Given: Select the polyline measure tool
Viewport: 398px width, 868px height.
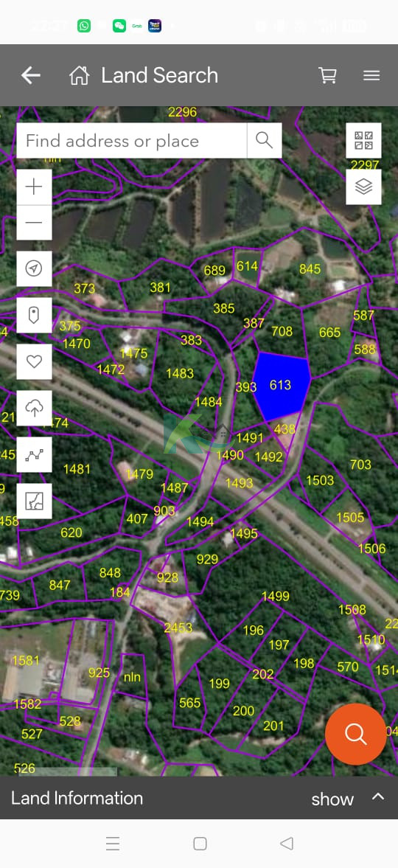Looking at the screenshot, I should [x=35, y=455].
